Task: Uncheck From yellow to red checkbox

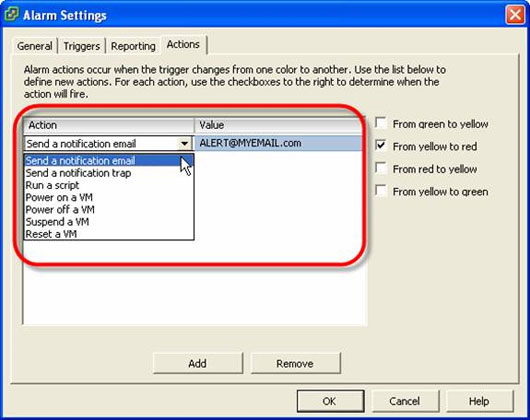Action: [x=381, y=146]
